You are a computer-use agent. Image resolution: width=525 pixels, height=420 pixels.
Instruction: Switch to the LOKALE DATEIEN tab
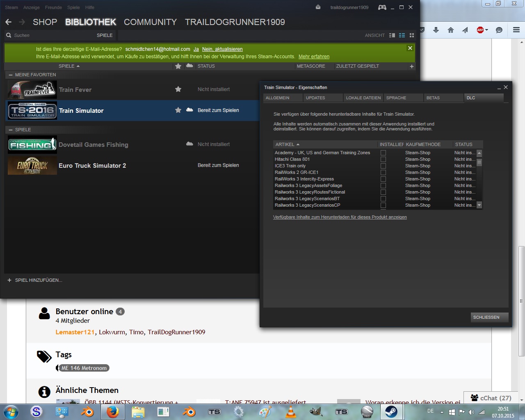pyautogui.click(x=363, y=98)
